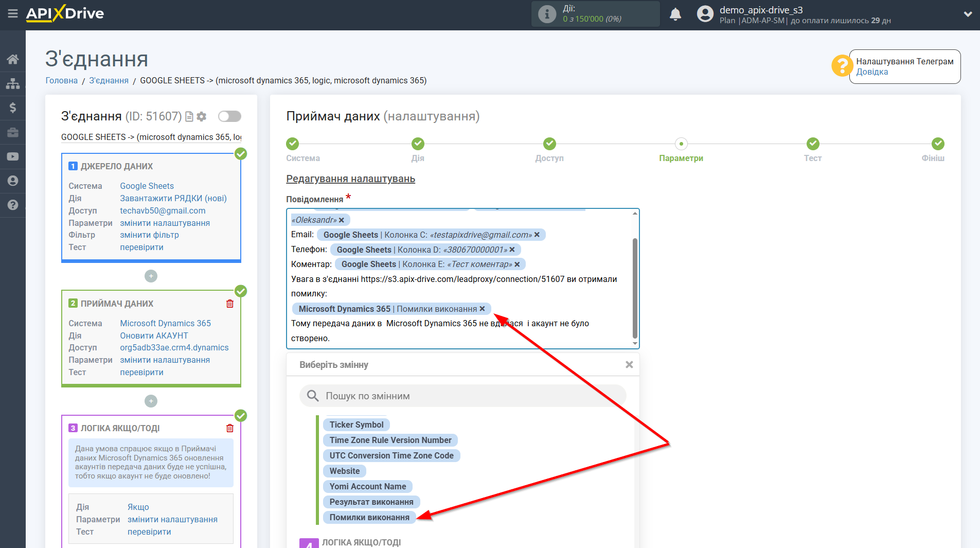This screenshot has width=980, height=548.
Task: Click the message scrollbar down arrow
Action: (635, 344)
